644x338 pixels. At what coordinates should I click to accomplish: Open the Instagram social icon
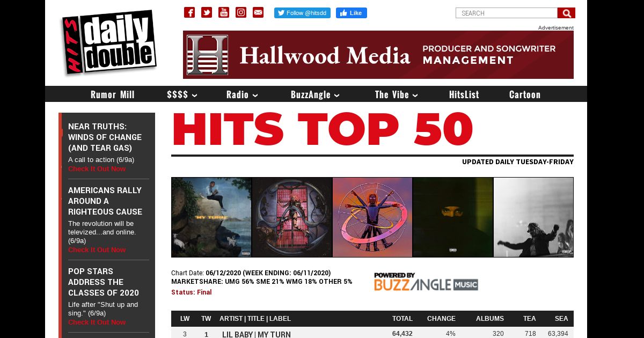point(241,12)
